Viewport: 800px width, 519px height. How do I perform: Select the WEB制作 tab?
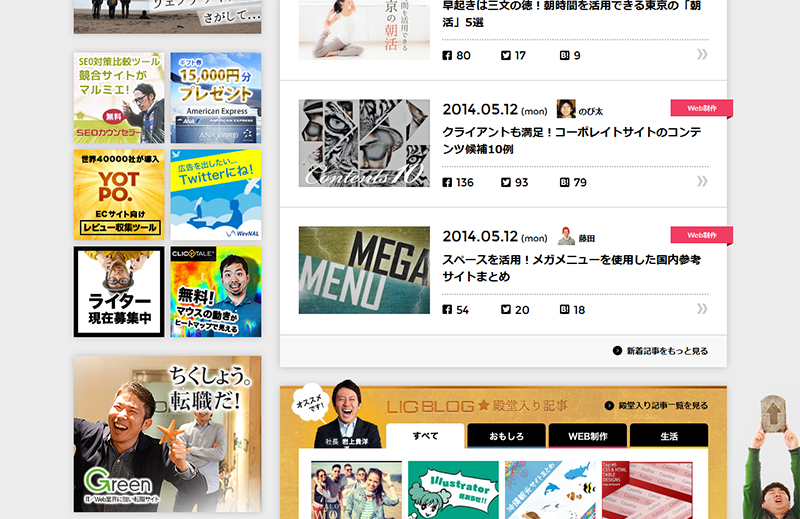click(x=588, y=436)
